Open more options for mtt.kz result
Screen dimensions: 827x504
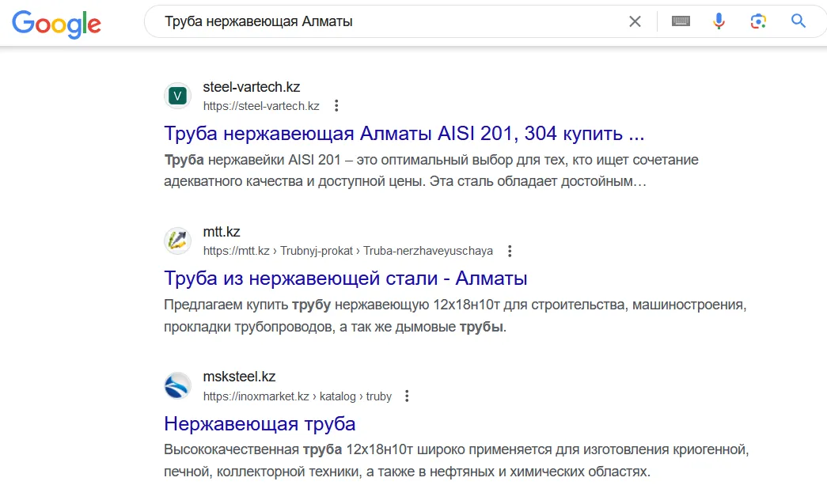510,251
